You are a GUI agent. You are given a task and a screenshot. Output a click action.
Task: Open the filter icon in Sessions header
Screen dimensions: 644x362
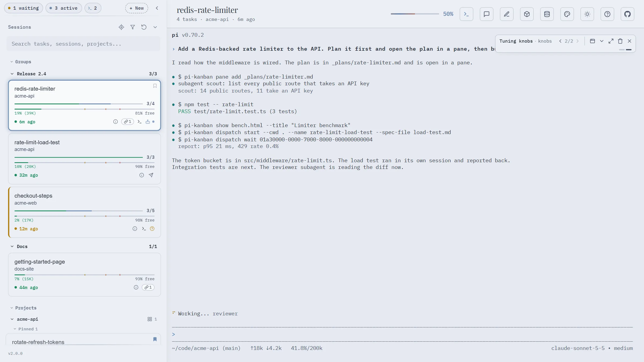click(x=133, y=27)
